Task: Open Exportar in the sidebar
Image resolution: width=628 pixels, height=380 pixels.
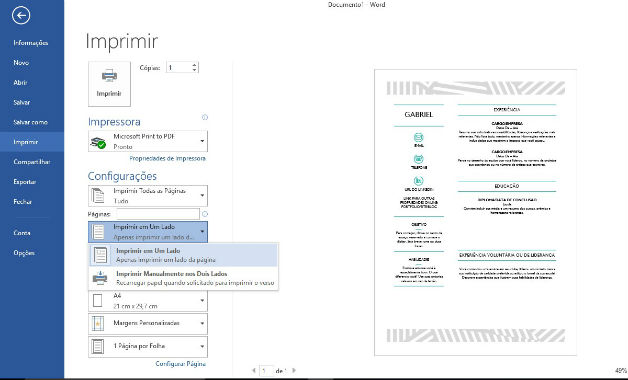Action: click(25, 182)
